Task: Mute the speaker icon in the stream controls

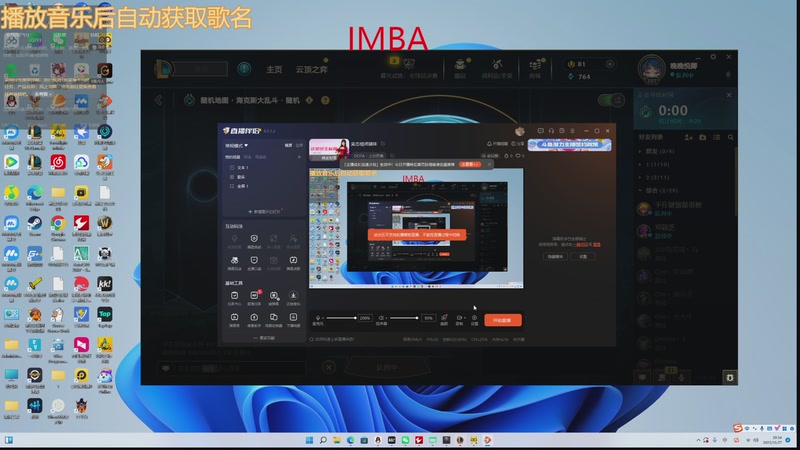Action: pos(382,319)
